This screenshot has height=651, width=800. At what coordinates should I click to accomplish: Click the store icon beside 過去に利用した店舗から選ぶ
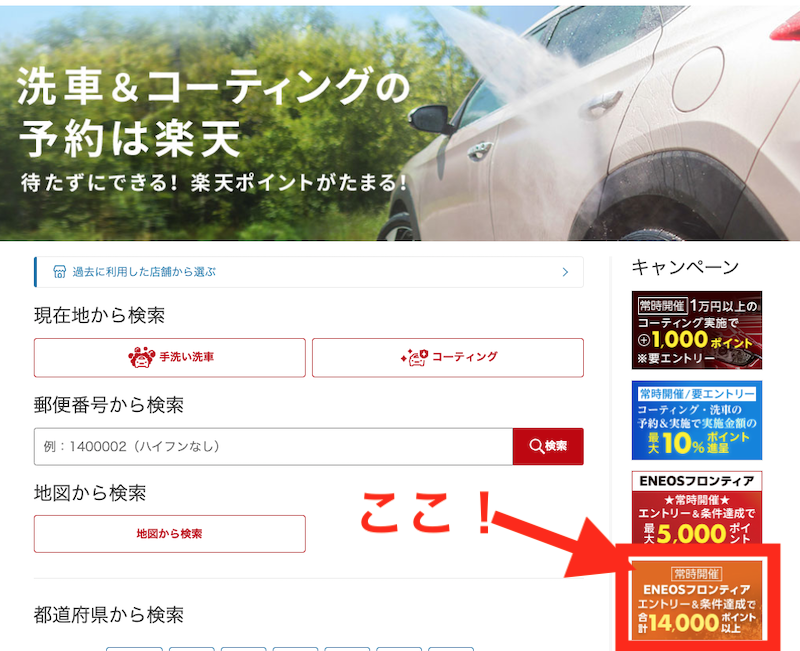pyautogui.click(x=59, y=272)
